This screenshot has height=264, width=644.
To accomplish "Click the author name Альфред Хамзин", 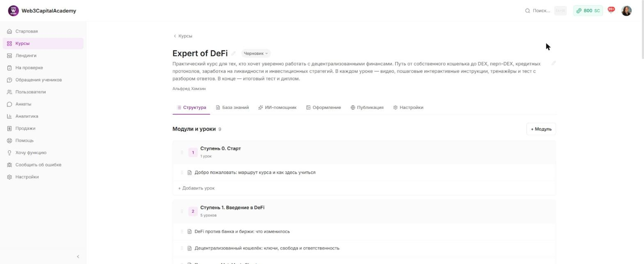I will click(189, 89).
